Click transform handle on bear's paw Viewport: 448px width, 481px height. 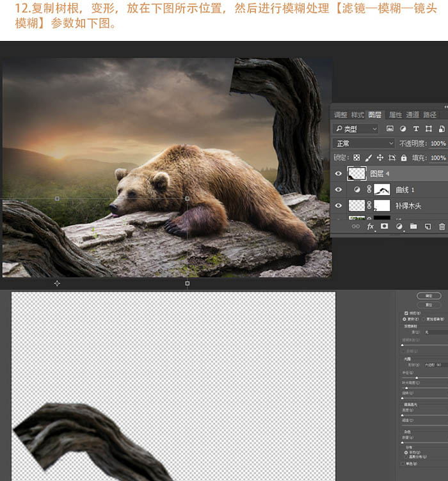pos(187,199)
